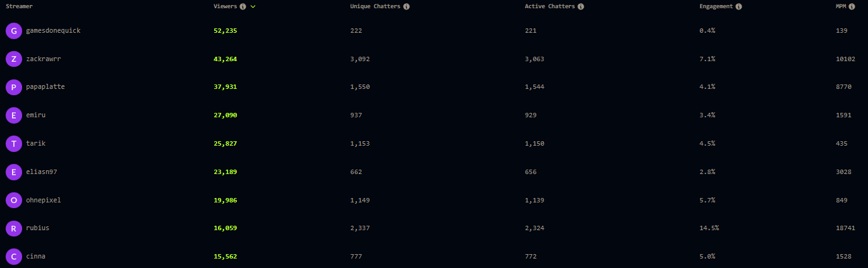
Task: Click the active chatters value 1,150
Action: (534, 144)
